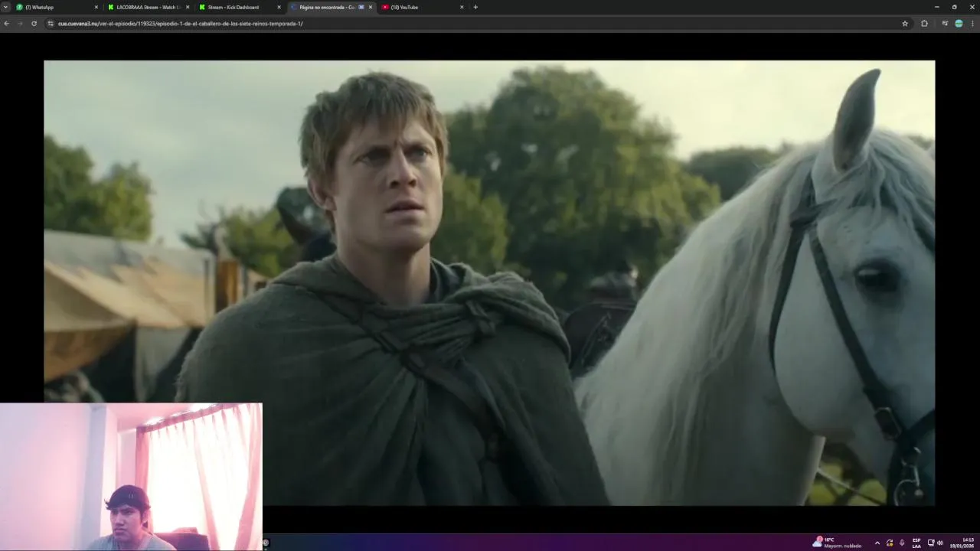Open the clock and date 19/01/2026

(x=962, y=543)
